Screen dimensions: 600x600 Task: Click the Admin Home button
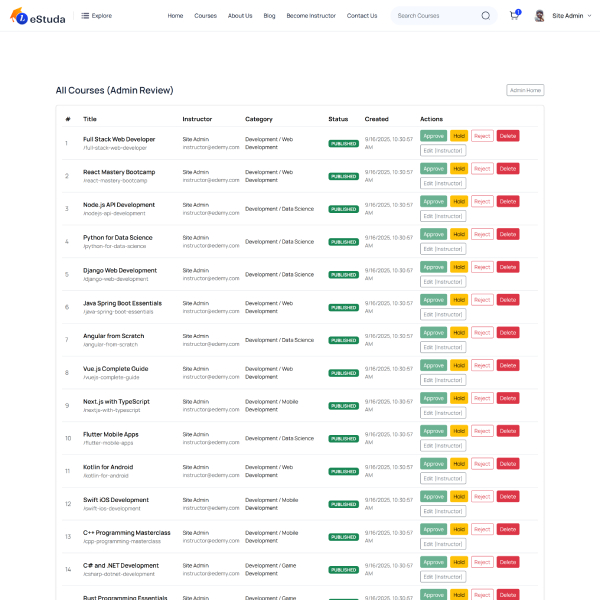tap(525, 90)
